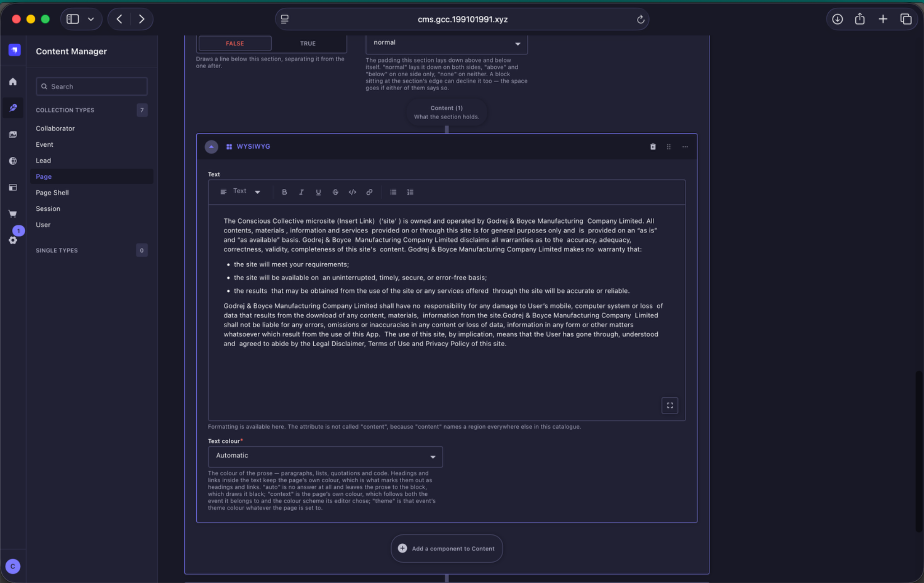Set the divider line toggle to FALSE
This screenshot has height=583, width=924.
pos(235,43)
